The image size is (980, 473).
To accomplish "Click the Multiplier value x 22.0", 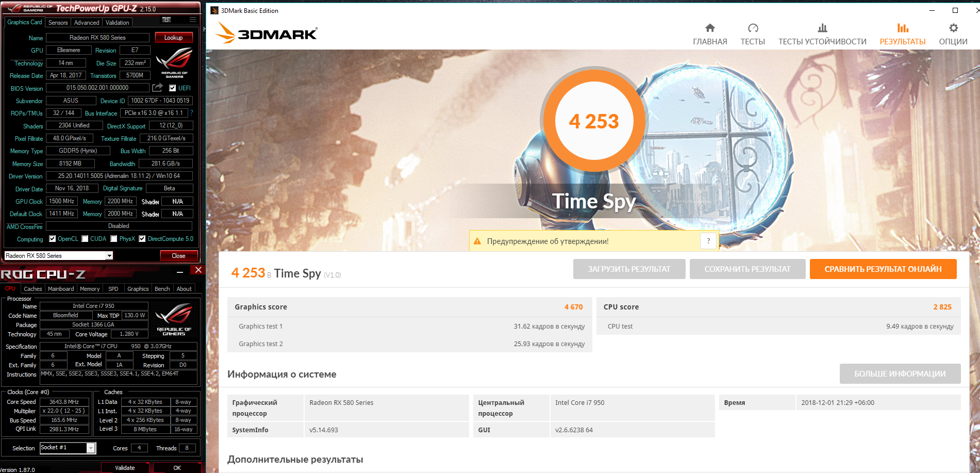I will pyautogui.click(x=64, y=411).
